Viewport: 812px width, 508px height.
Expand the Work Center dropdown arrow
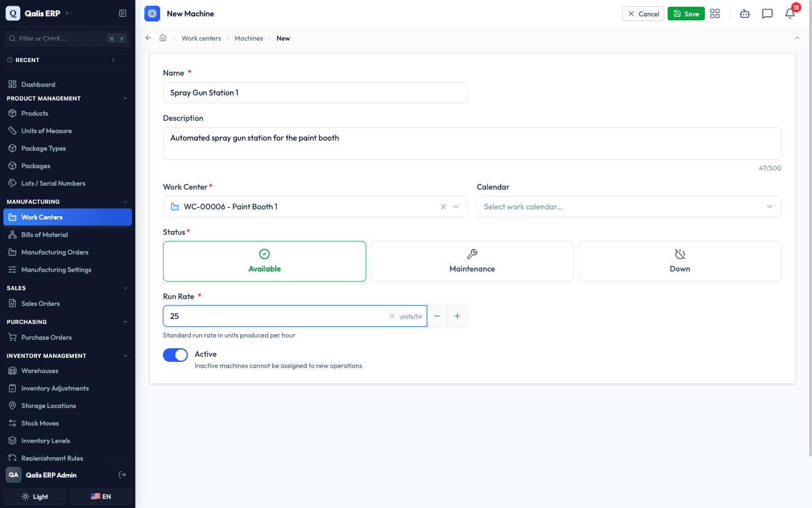pos(456,207)
